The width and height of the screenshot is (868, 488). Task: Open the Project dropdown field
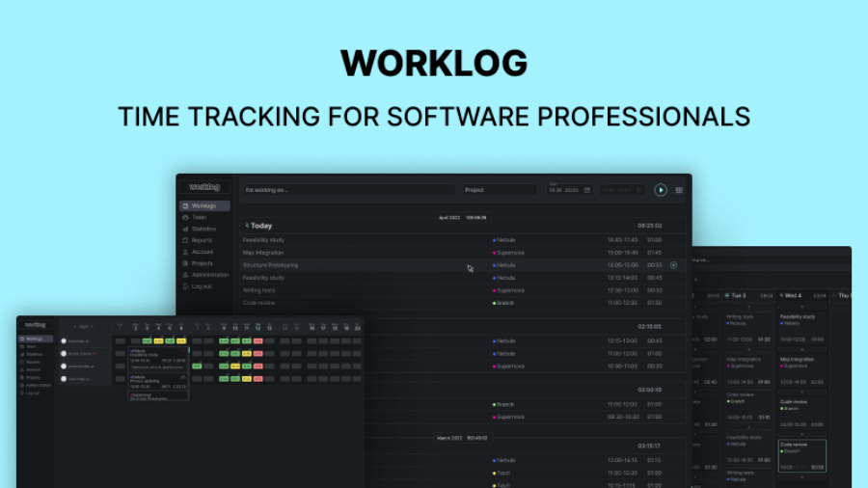(x=499, y=190)
